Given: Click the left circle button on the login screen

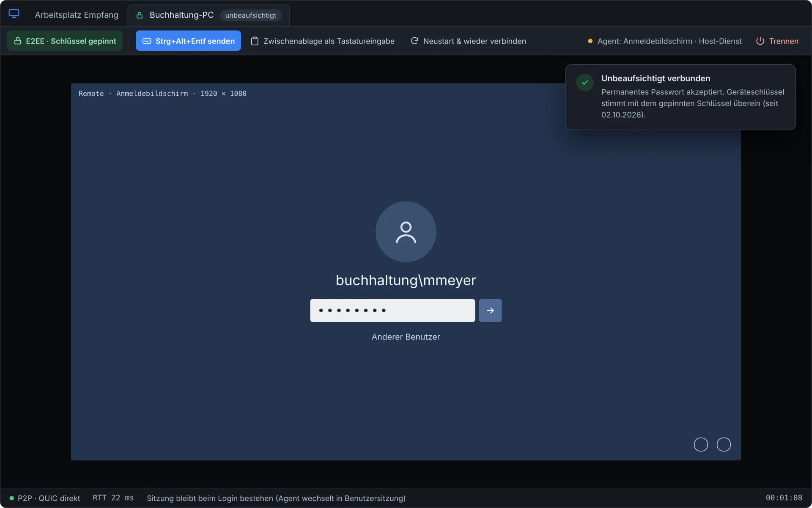Looking at the screenshot, I should click(701, 444).
